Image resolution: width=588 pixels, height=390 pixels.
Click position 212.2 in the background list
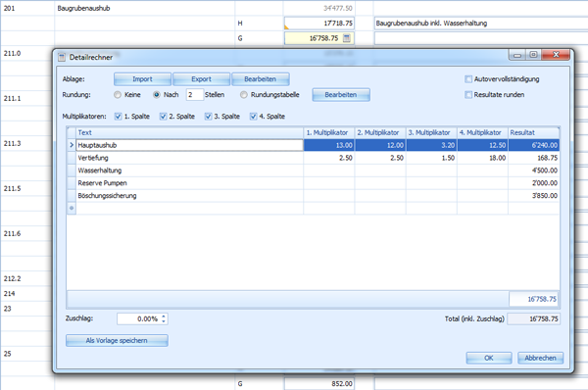click(x=13, y=278)
